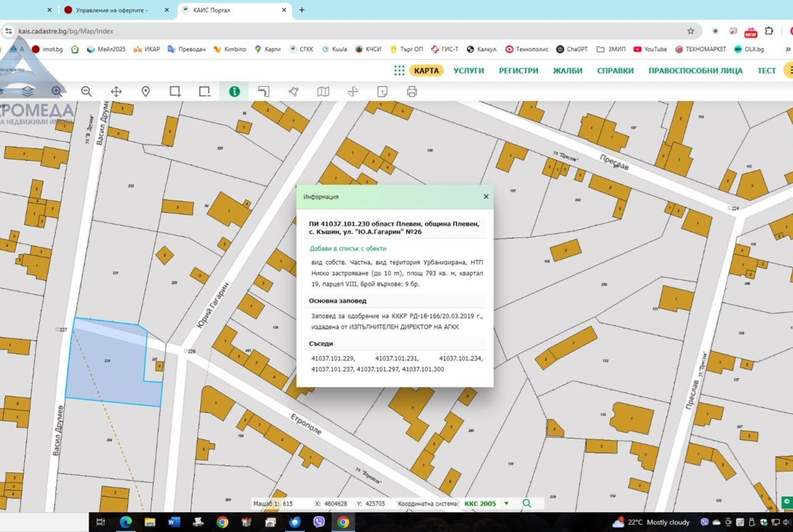Click the zoom out magnifier tool

click(x=87, y=91)
